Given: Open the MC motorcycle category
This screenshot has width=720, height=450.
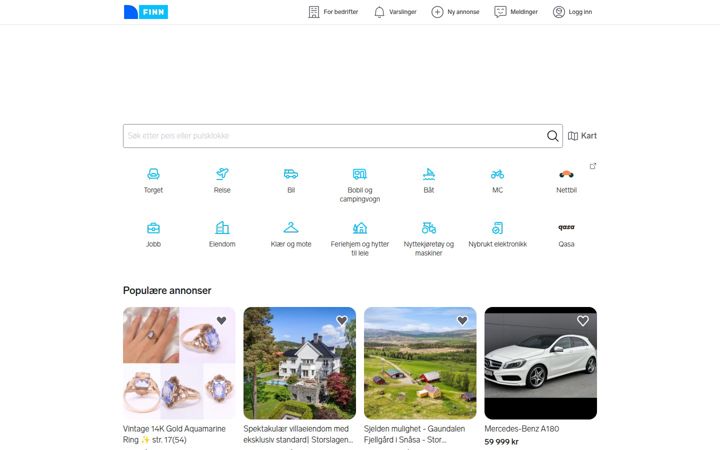Looking at the screenshot, I should click(x=497, y=181).
